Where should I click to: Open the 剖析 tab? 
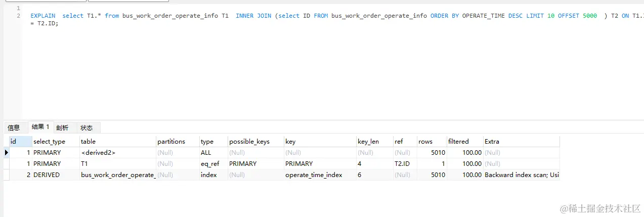tap(62, 128)
